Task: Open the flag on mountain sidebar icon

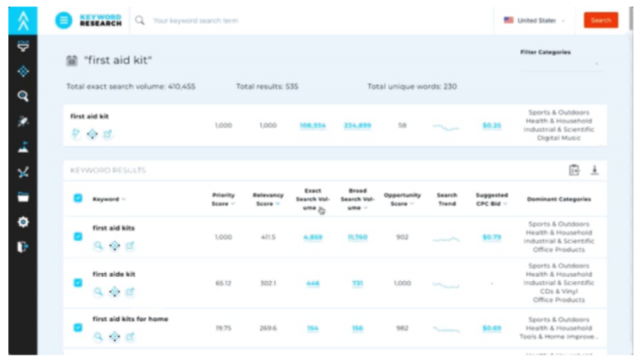Action: click(23, 147)
